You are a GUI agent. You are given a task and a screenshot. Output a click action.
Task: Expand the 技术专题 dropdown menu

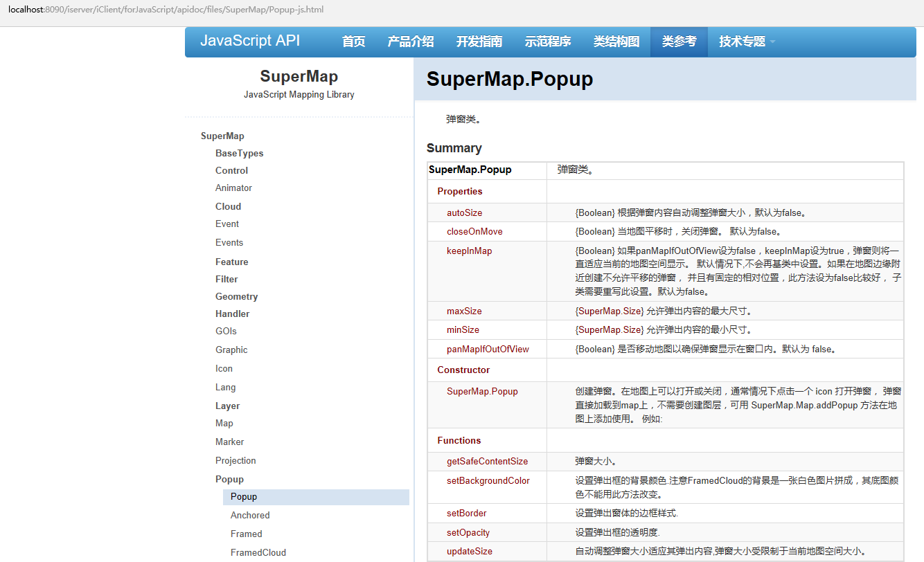click(x=747, y=42)
